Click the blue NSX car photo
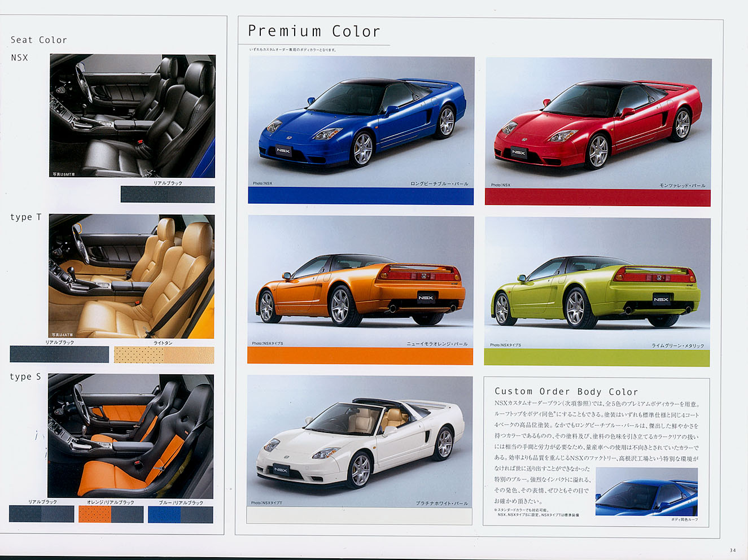Viewport: 748px width, 560px height. [361, 122]
